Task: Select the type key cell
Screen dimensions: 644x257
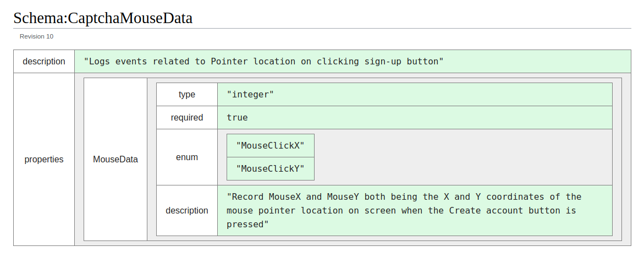Action: (187, 94)
